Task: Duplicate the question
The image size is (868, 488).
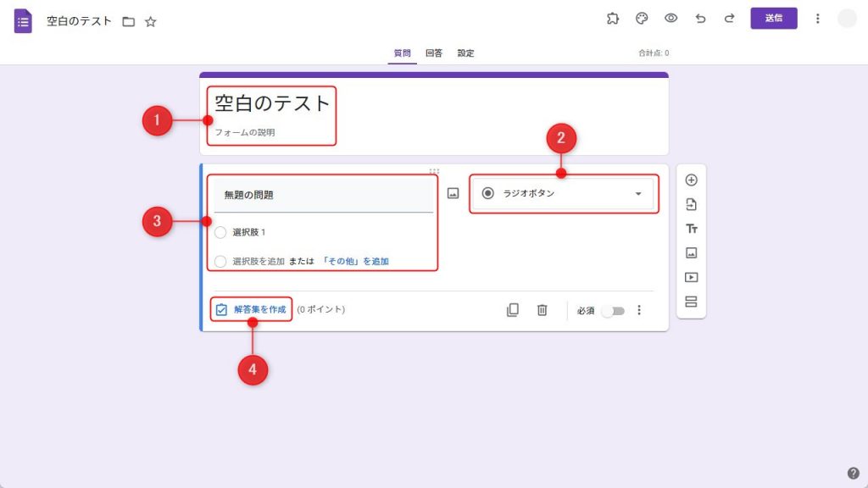Action: pos(513,310)
